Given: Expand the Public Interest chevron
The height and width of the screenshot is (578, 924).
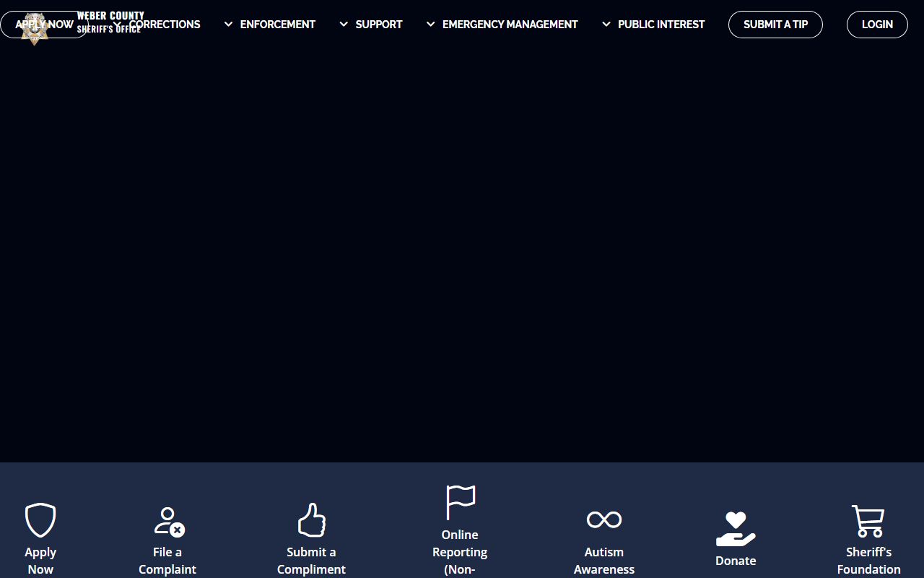Looking at the screenshot, I should pos(606,24).
